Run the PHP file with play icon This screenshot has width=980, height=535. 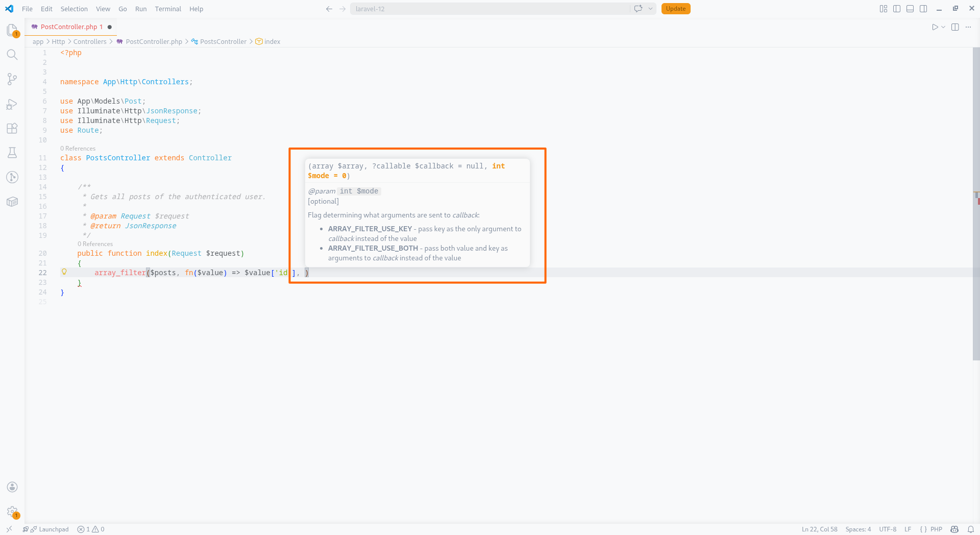(935, 27)
